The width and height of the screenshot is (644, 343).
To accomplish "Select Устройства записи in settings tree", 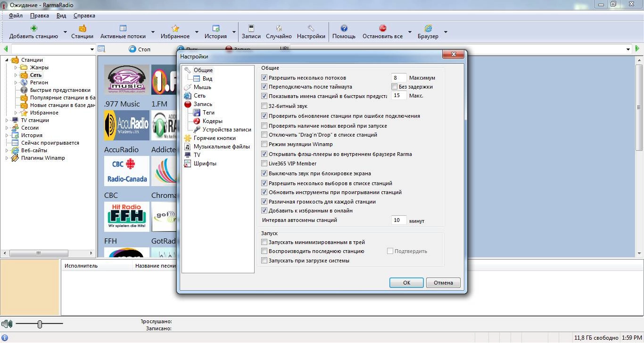I will tap(227, 130).
